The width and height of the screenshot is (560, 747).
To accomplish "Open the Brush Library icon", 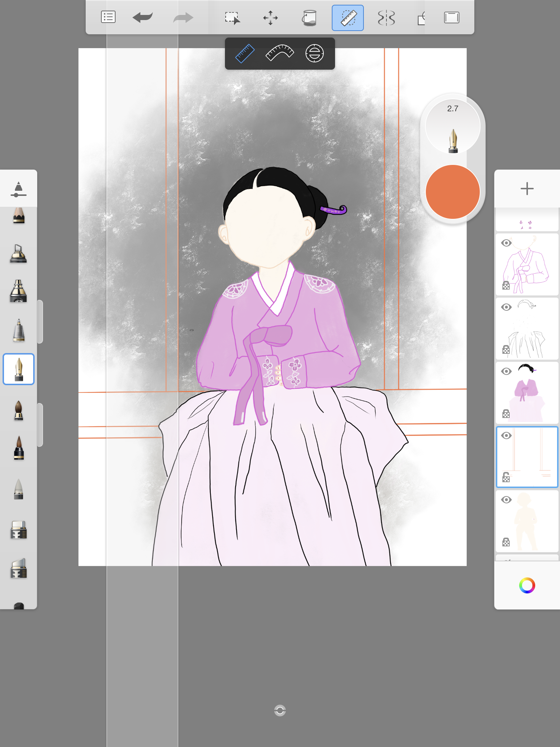I will pyautogui.click(x=19, y=189).
